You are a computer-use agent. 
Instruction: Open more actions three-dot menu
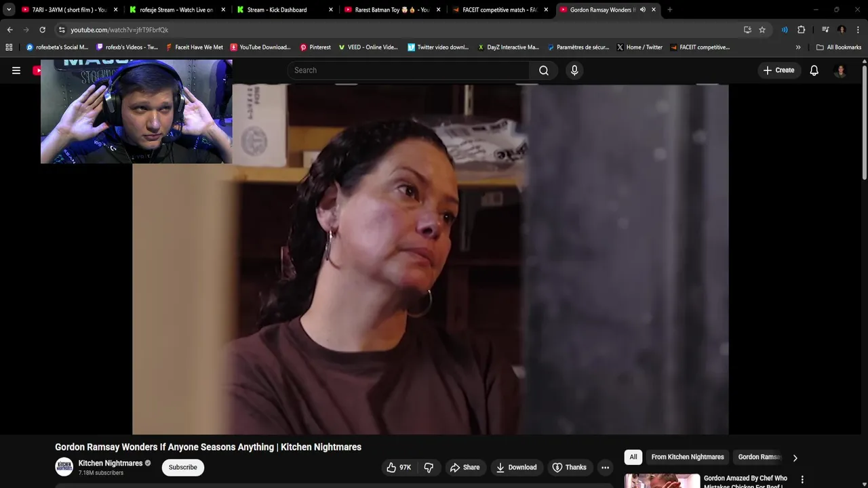[605, 468]
